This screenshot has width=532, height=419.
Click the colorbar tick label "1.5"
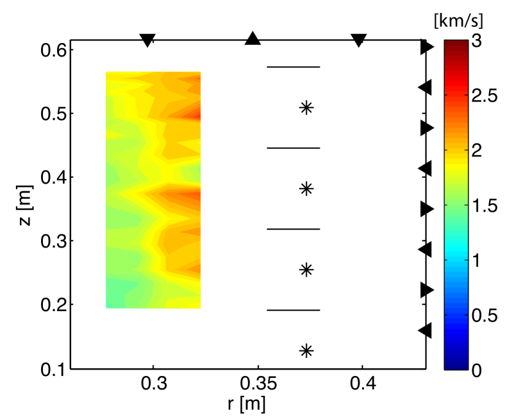(485, 205)
